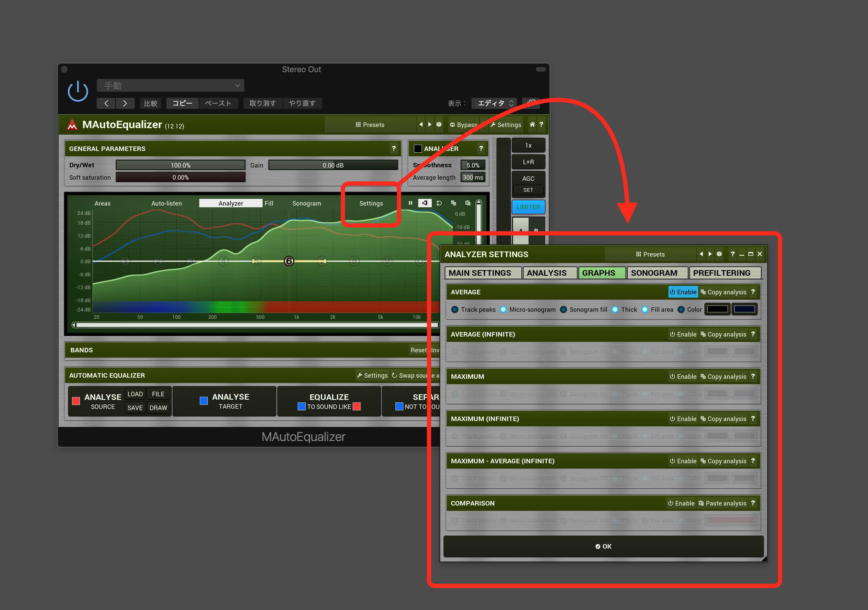
Task: Toggle the ANALYSER checkbox
Action: [x=418, y=149]
